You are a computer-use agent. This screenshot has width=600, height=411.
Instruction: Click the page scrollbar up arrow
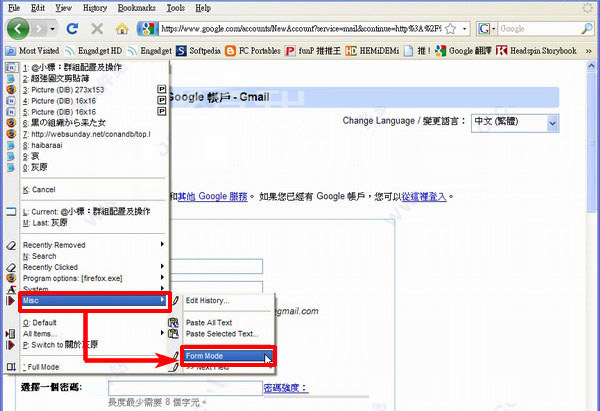point(591,66)
